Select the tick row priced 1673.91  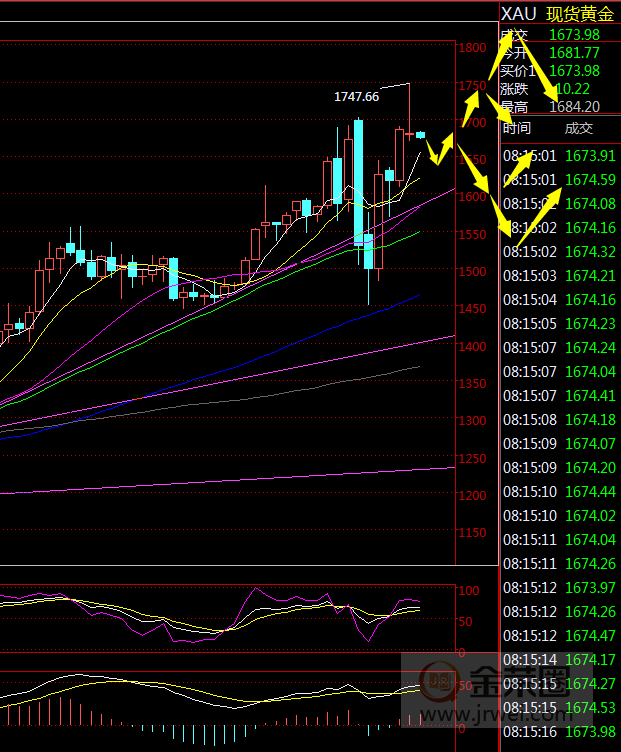pos(560,156)
